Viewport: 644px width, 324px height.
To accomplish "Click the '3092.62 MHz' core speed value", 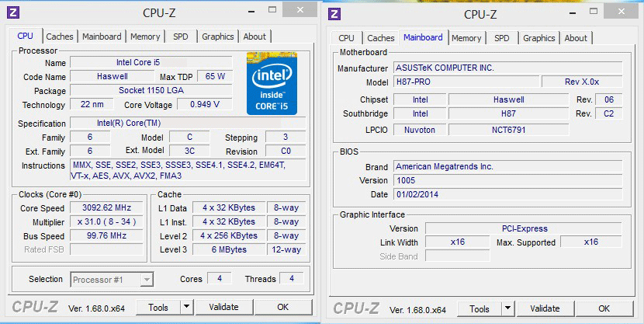I will [107, 207].
